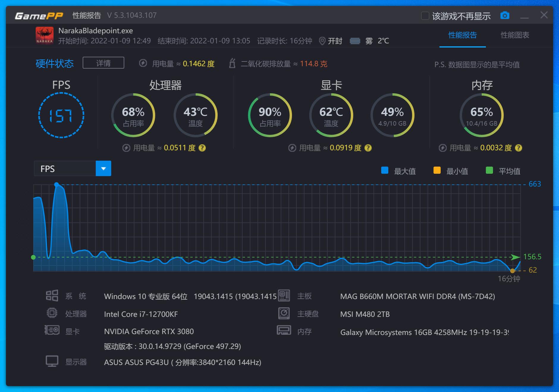This screenshot has height=392, width=559.
Task: Click the 16分钟 axis label
Action: tap(509, 279)
